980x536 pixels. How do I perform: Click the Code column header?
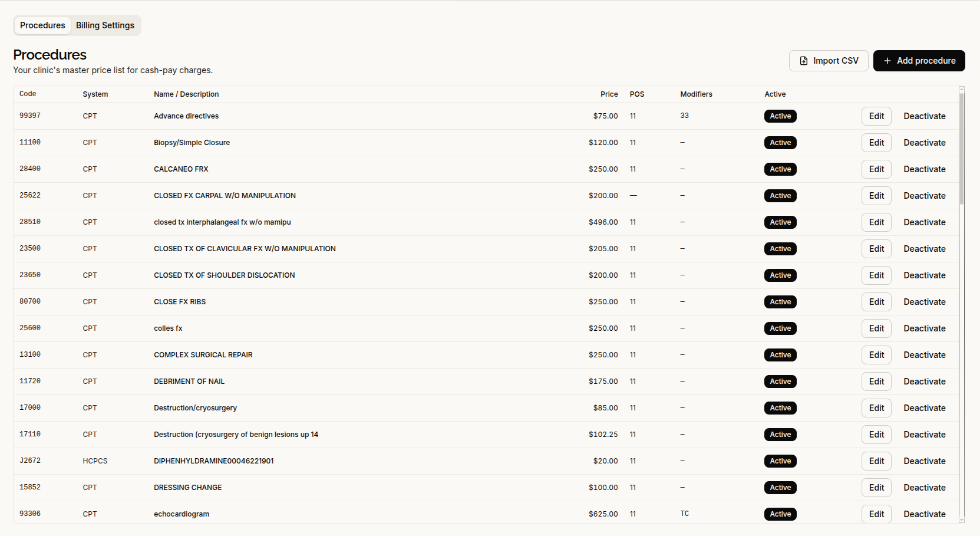[x=28, y=94]
